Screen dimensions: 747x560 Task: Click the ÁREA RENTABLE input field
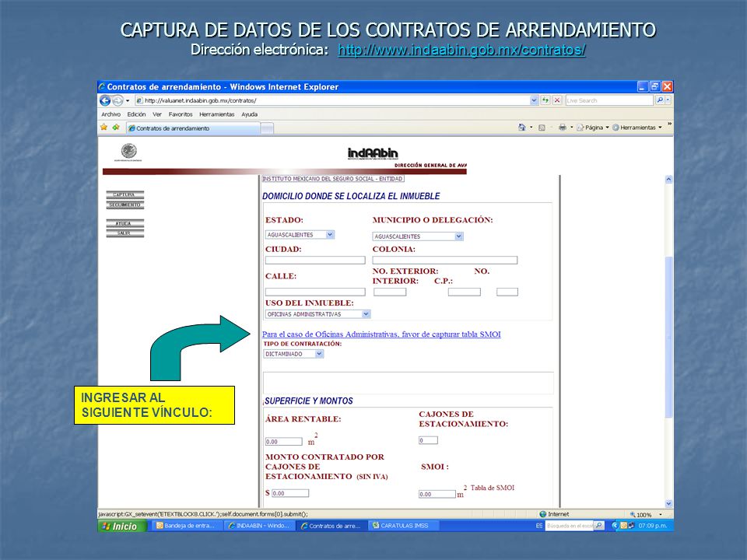tap(284, 442)
